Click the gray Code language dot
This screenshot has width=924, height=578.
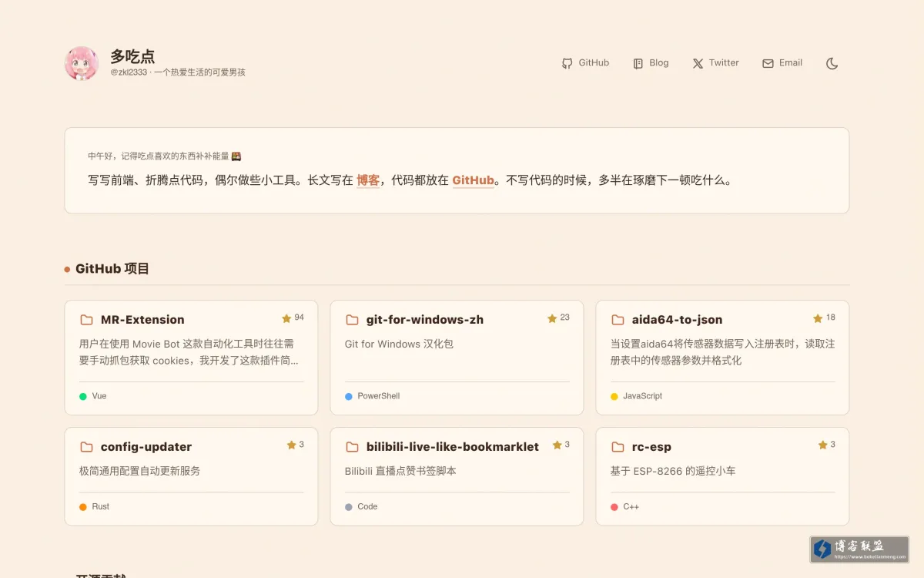tap(349, 507)
